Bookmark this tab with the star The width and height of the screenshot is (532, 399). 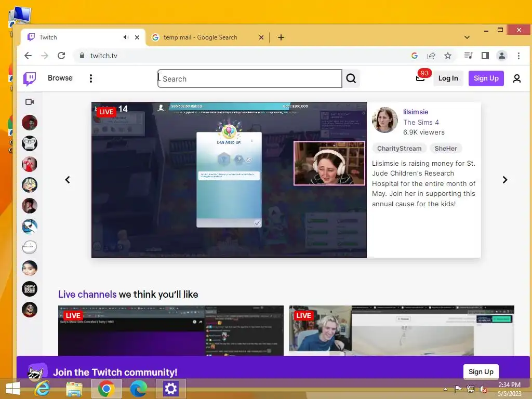[x=448, y=56]
